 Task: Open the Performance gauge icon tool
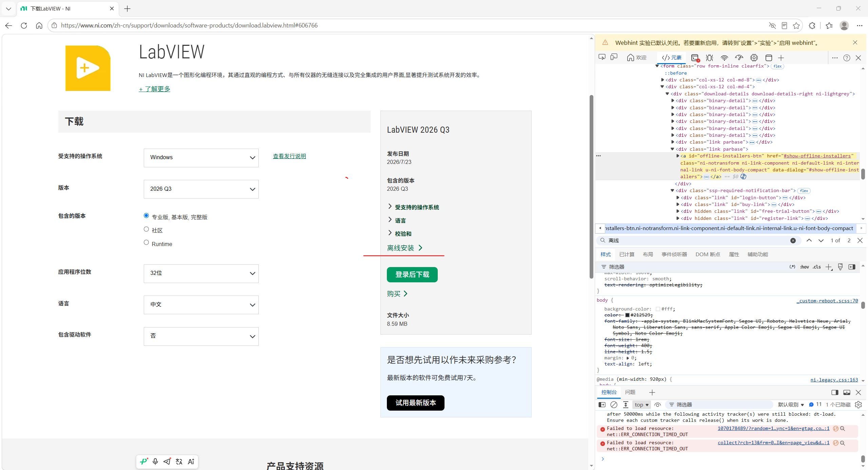(739, 58)
